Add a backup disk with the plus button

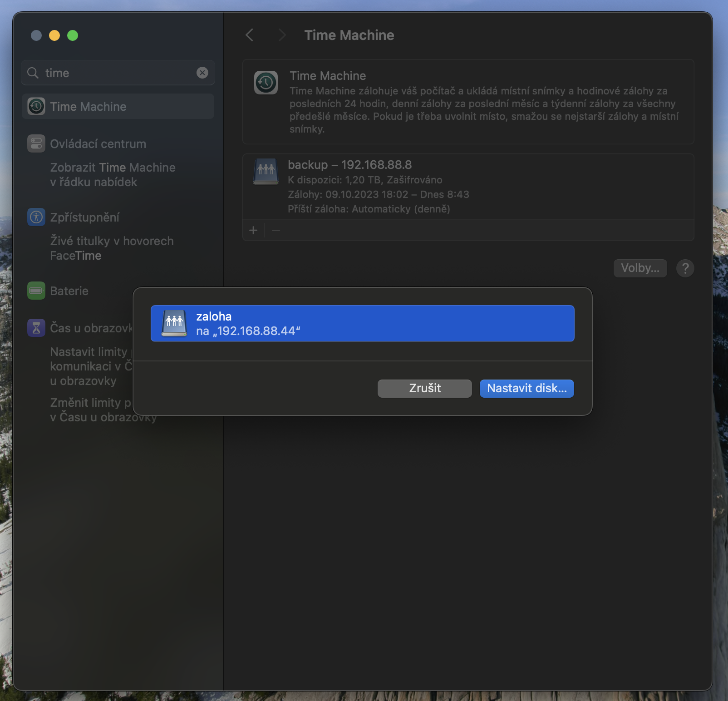(x=253, y=230)
